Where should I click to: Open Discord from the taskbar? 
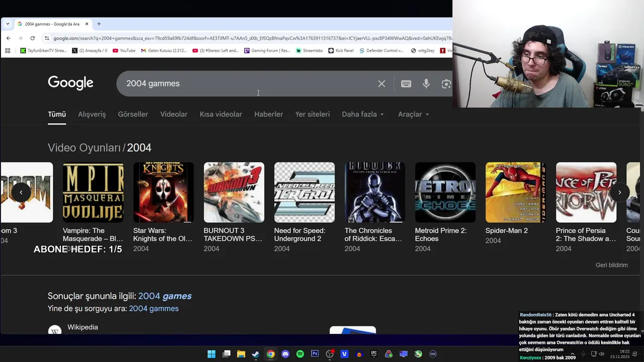[x=285, y=354]
